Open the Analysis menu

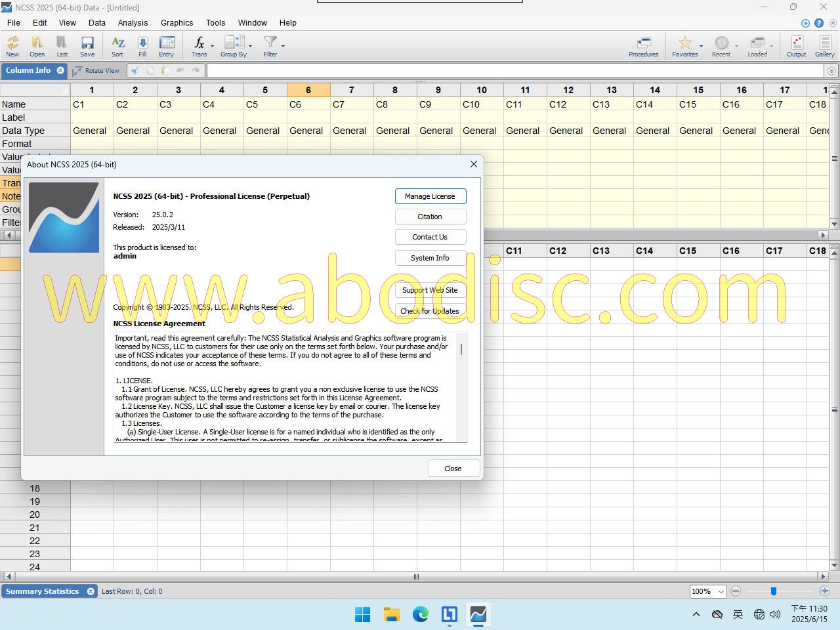133,22
